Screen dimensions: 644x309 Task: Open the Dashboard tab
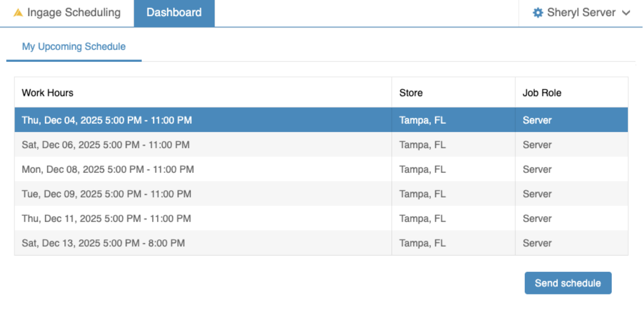(x=174, y=13)
